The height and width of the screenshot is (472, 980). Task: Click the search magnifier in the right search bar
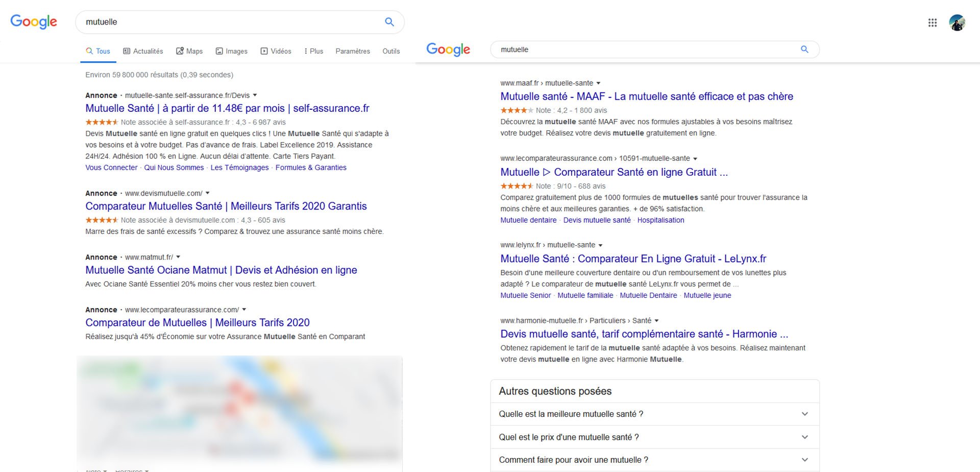(804, 50)
